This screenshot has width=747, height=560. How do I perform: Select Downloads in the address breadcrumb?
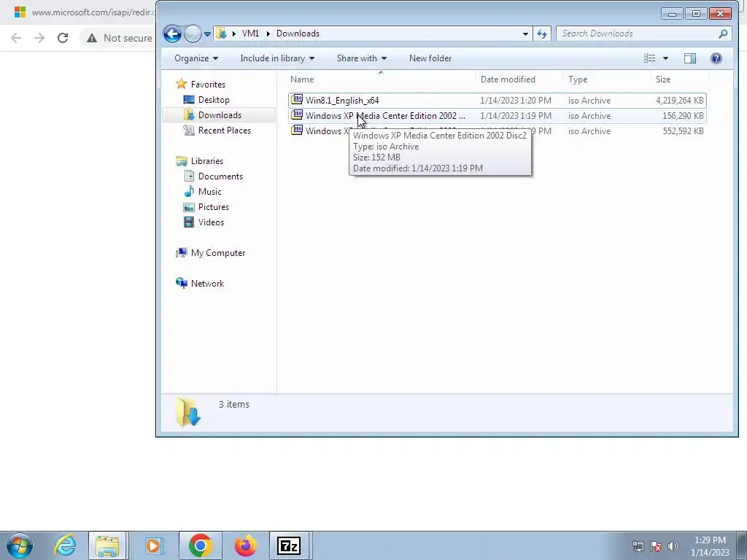298,34
